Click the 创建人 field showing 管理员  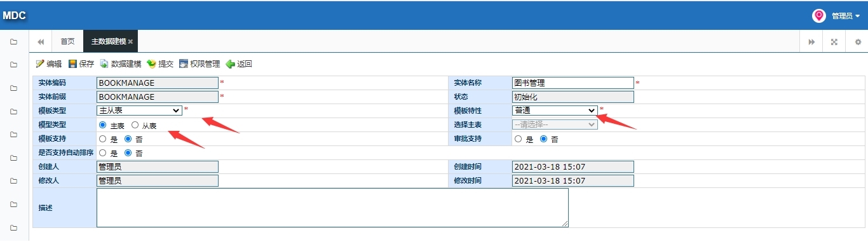(x=158, y=166)
